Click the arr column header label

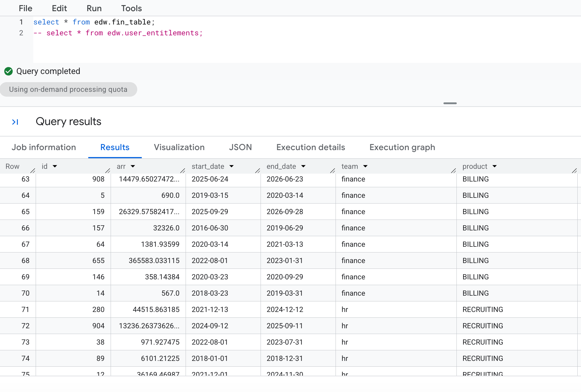coord(121,166)
